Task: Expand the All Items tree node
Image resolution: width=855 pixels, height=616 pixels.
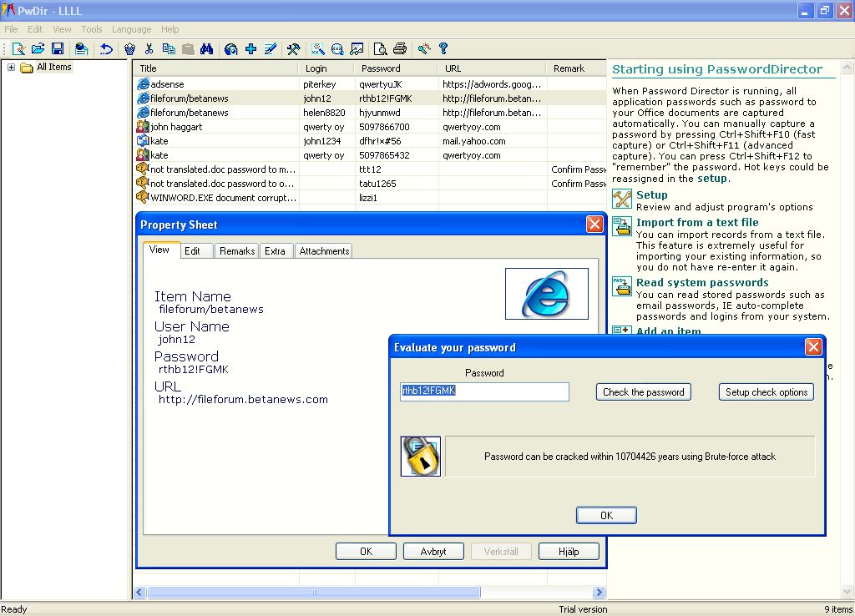Action: click(x=11, y=67)
